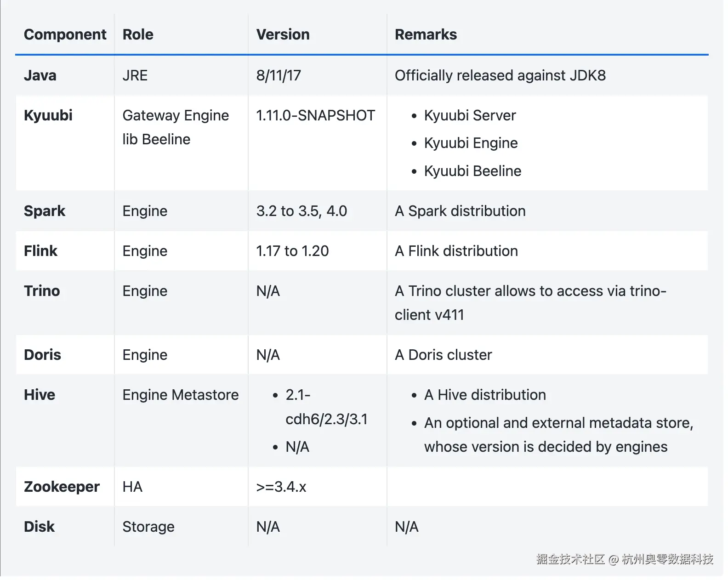Click the Component column header
728x580 pixels.
pos(65,34)
